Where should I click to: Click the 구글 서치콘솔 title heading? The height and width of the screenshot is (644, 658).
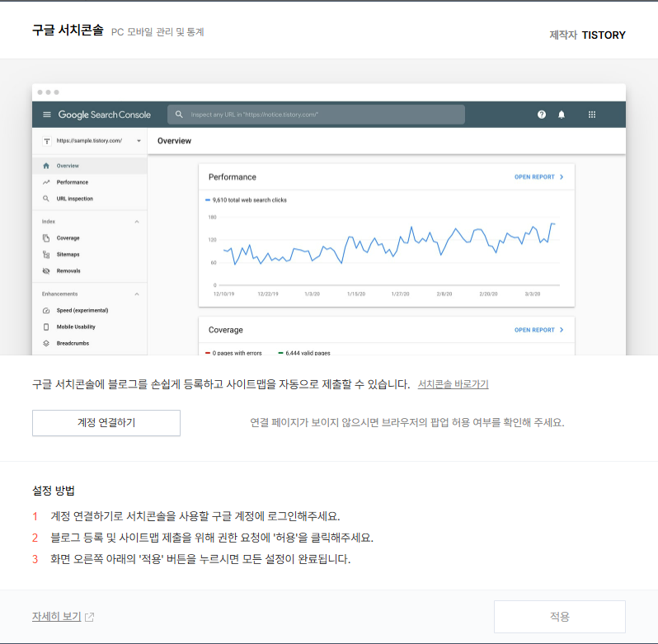click(68, 31)
